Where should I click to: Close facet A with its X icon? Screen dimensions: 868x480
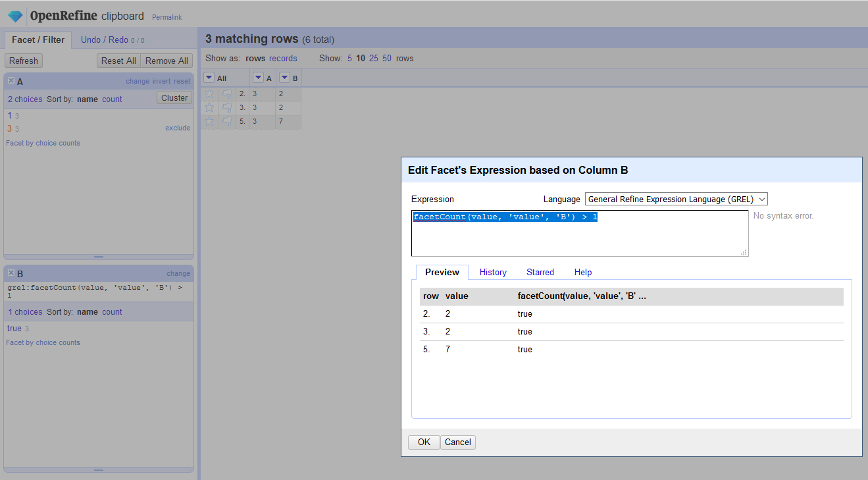pos(11,81)
